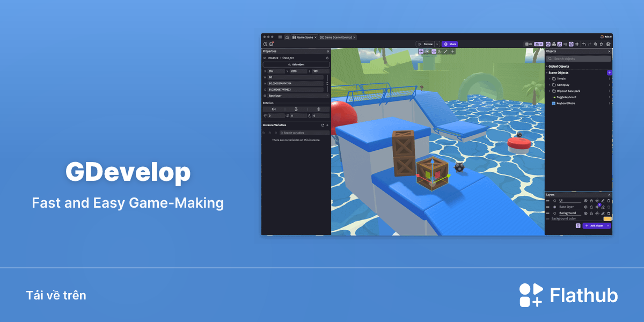Click the Share button
644x322 pixels.
[450, 44]
